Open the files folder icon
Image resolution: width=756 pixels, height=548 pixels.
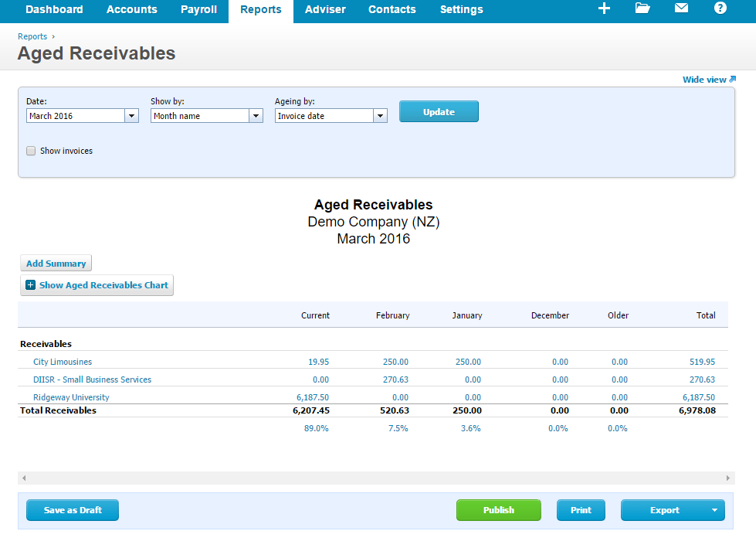pos(642,9)
